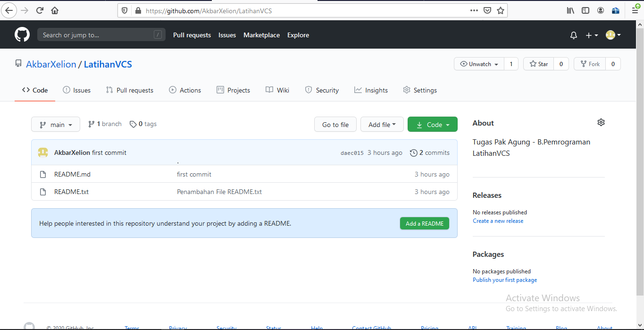The height and width of the screenshot is (330, 644).
Task: Open the main branch selector
Action: pos(56,125)
